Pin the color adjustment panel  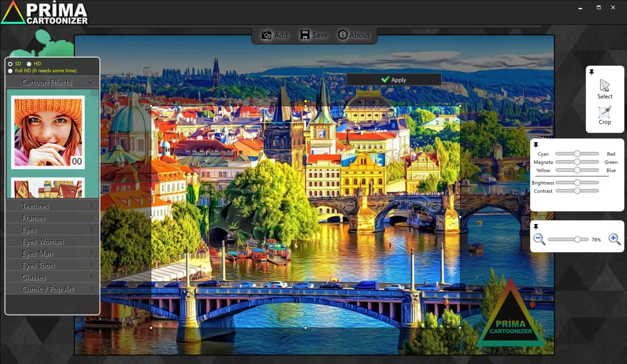(x=536, y=145)
